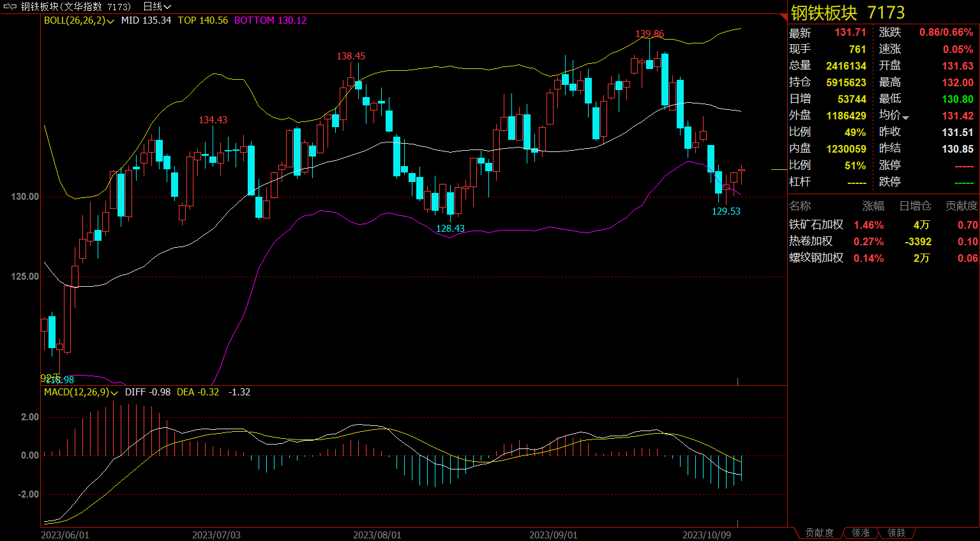This screenshot has height=541, width=980.
Task: Click the 涨跌 value 0.86/0.66%
Action: click(946, 33)
